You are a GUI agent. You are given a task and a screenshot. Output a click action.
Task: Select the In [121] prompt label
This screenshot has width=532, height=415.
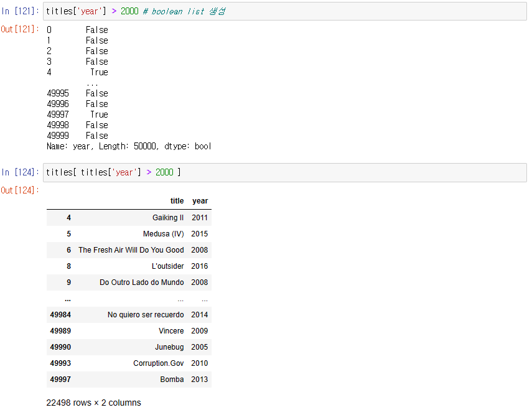click(20, 11)
